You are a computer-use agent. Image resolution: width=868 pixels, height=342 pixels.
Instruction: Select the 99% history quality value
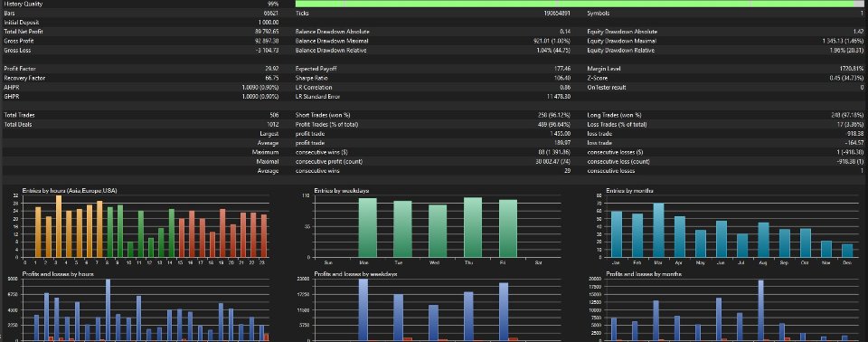coord(273,4)
